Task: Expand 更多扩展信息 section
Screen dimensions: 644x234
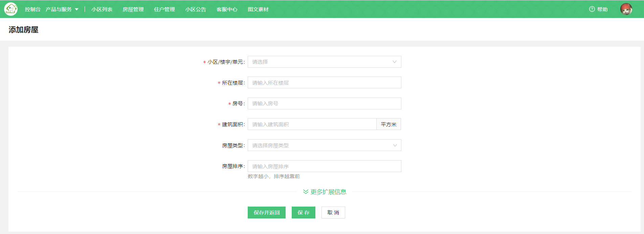Action: click(328, 192)
